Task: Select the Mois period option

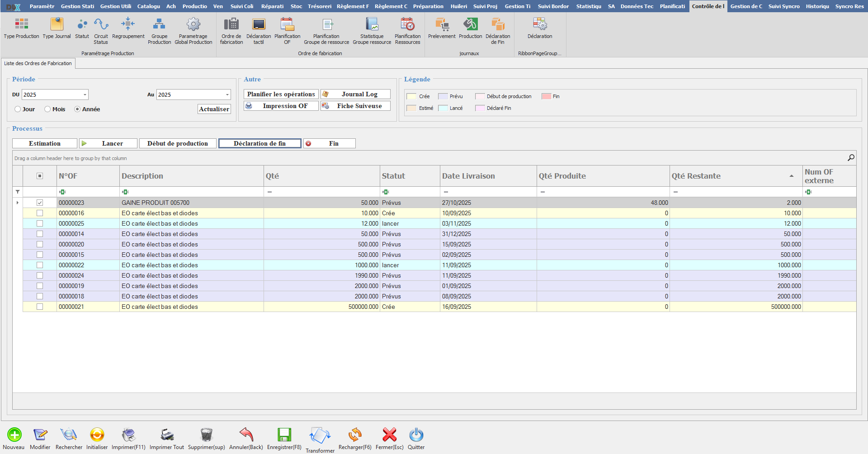Action: [x=47, y=109]
